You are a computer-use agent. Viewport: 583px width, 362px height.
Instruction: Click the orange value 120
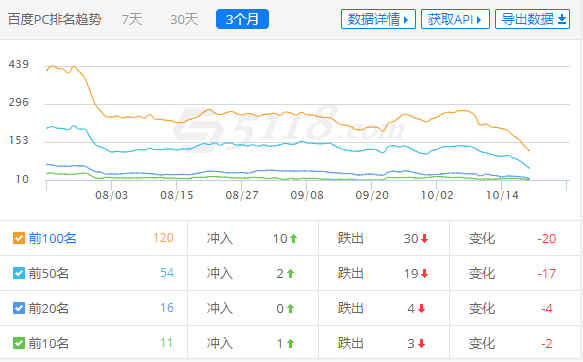tap(163, 238)
